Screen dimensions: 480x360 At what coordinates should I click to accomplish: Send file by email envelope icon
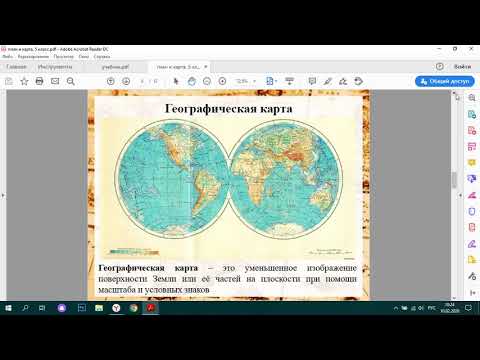(x=55, y=81)
